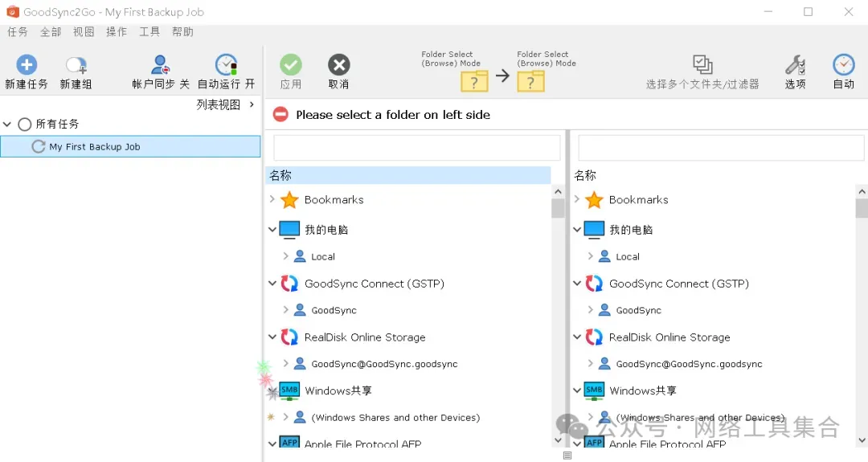Maximize the GoodSync2Go window

coord(809,11)
